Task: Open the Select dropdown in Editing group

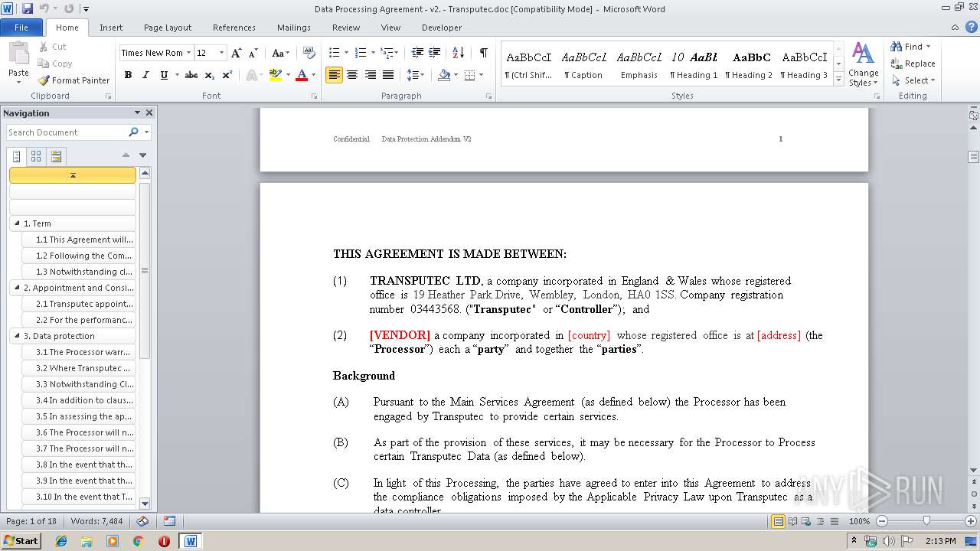Action: pyautogui.click(x=913, y=80)
